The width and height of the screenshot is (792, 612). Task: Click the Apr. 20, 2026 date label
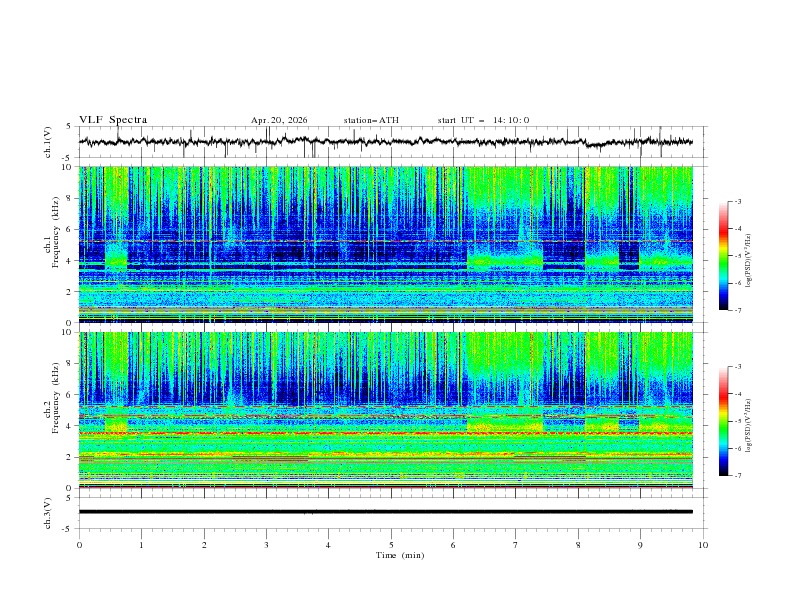click(279, 120)
